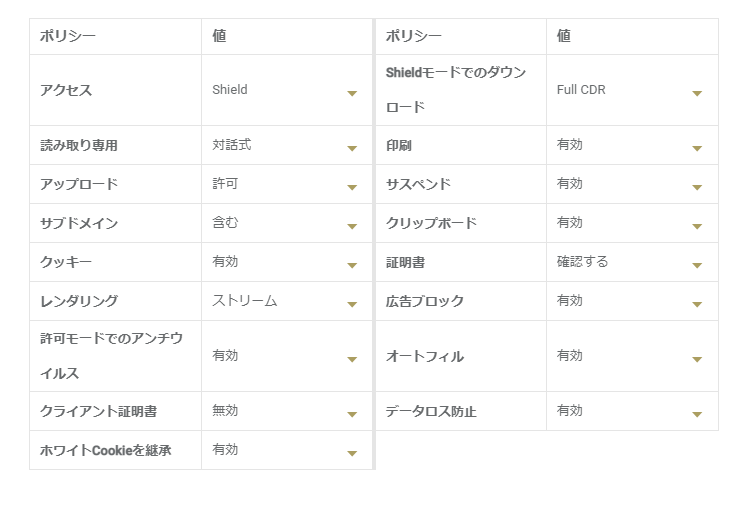Image resolution: width=748 pixels, height=508 pixels.
Task: Open the アクセス dropdown showing Shield
Action: (352, 93)
